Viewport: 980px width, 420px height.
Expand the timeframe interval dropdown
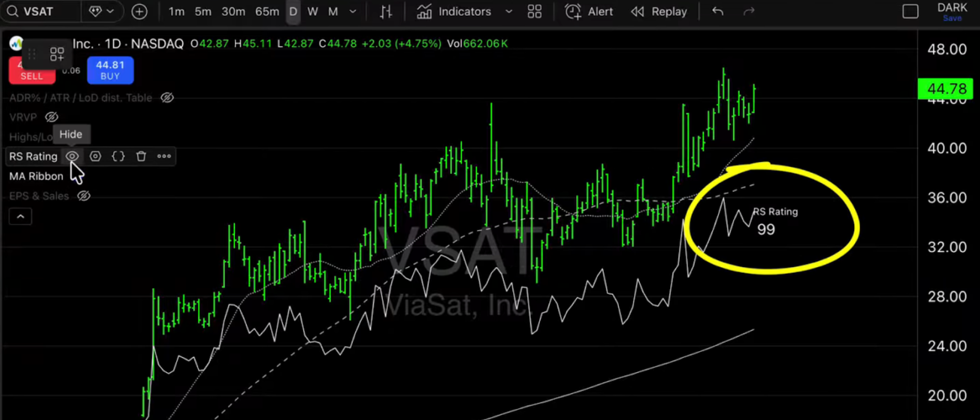click(x=353, y=11)
